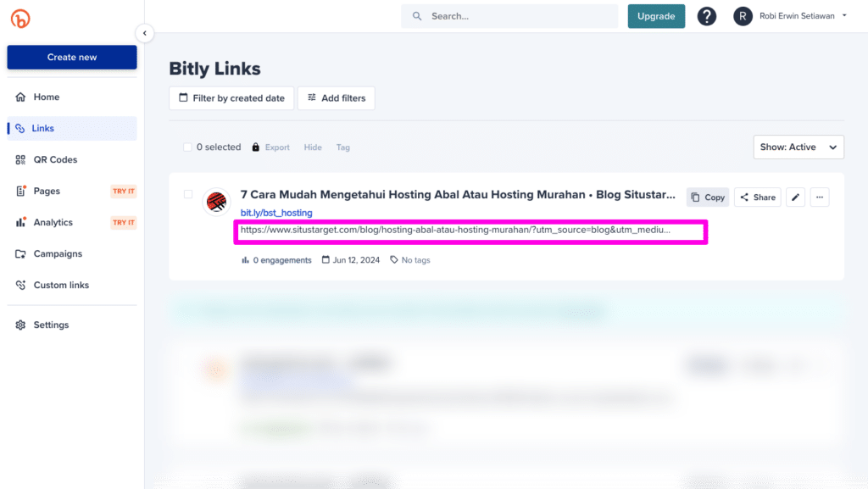Click the Hide bulk action
Viewport: 868px width, 489px height.
[x=313, y=147]
